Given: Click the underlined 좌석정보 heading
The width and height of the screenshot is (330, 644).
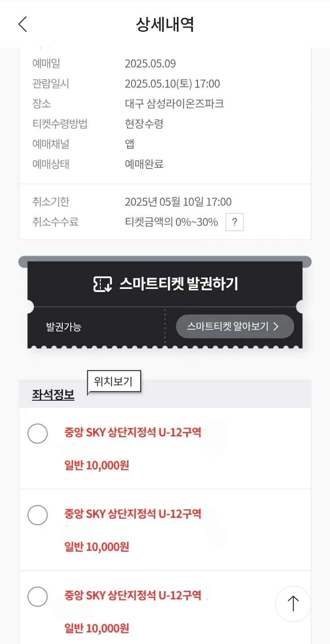Looking at the screenshot, I should 53,394.
